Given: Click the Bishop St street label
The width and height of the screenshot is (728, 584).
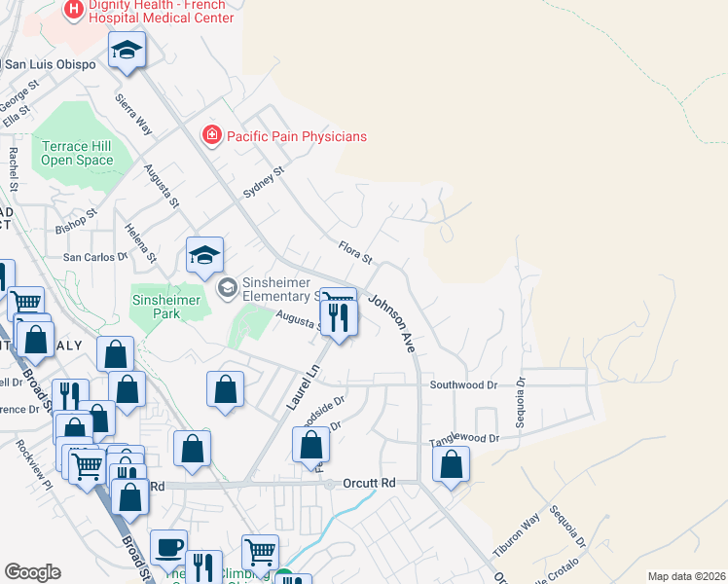Looking at the screenshot, I should click(x=77, y=221).
